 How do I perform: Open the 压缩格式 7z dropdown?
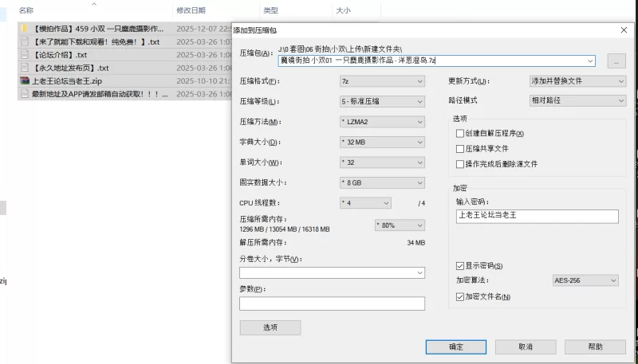click(382, 81)
